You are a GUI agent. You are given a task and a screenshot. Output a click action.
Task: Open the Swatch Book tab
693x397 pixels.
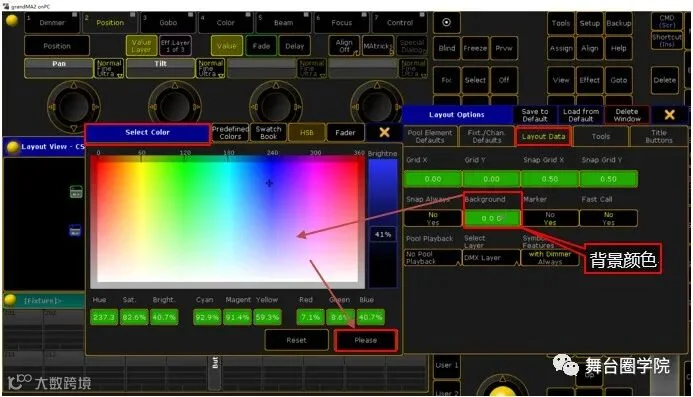tap(268, 132)
